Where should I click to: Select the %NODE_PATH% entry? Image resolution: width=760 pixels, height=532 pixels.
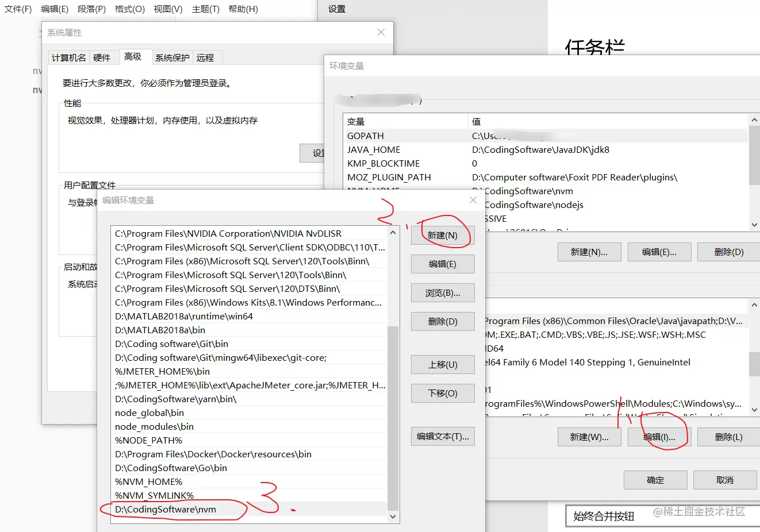pos(250,441)
